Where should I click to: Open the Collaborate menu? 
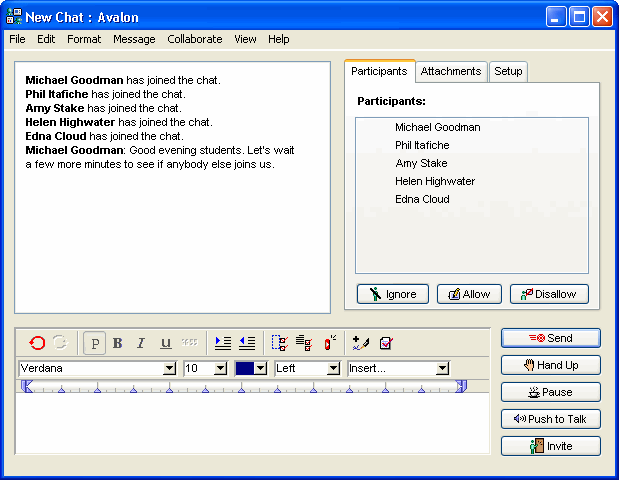click(195, 39)
